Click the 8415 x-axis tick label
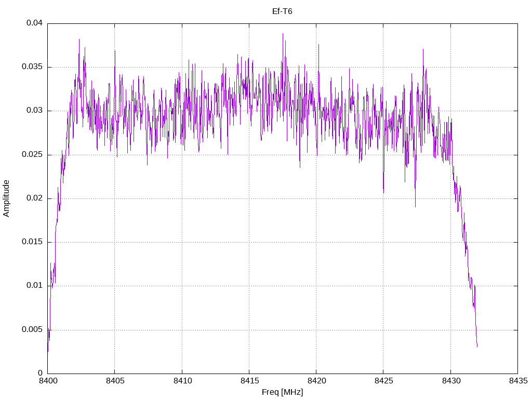 249,381
